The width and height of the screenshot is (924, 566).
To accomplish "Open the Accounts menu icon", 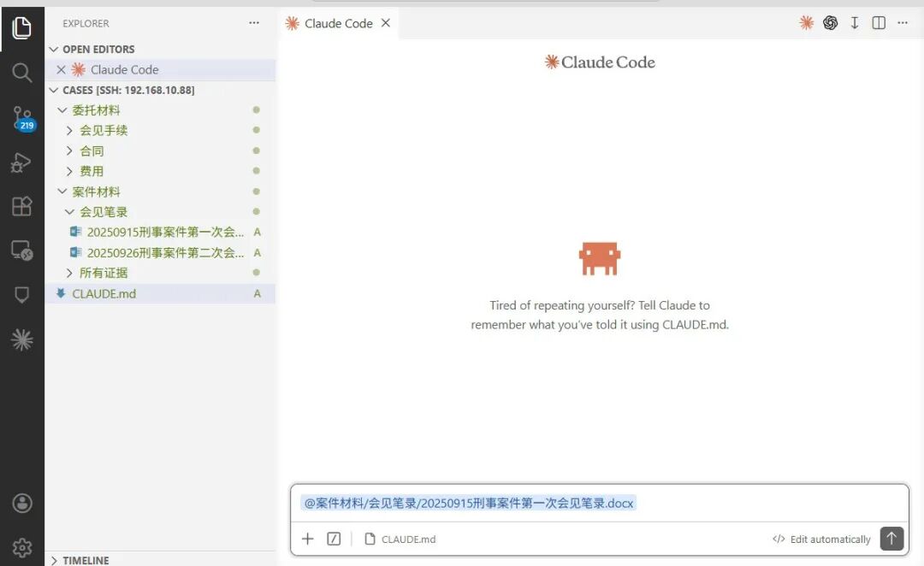I will (x=21, y=503).
